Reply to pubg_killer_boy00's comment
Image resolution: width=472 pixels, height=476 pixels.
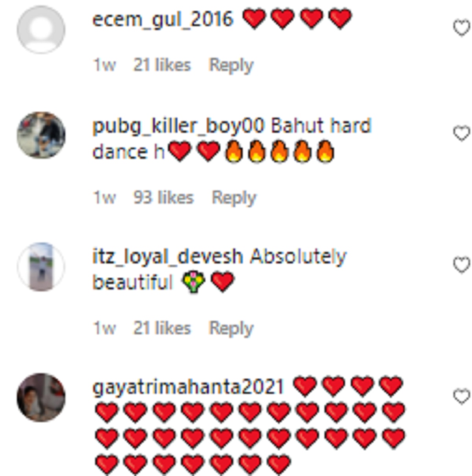pos(234,198)
